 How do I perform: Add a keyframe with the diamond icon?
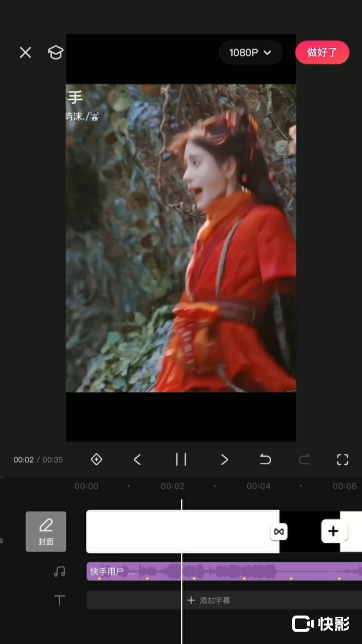coord(97,459)
